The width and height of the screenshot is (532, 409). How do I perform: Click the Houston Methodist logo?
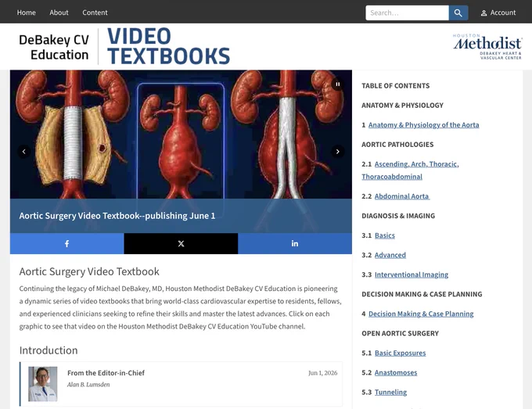tap(487, 47)
